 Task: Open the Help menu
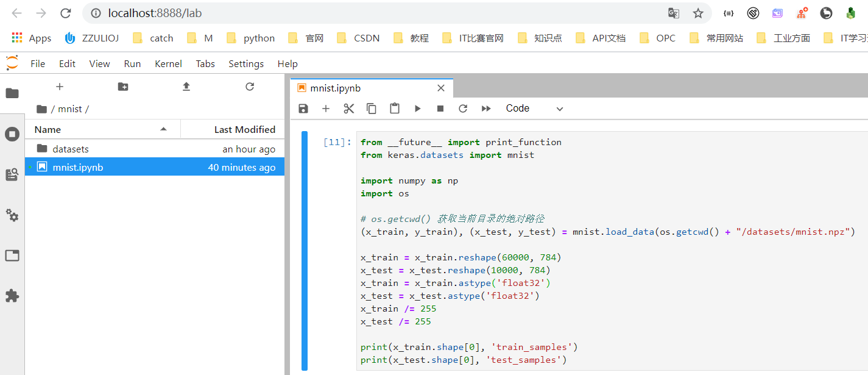[288, 63]
